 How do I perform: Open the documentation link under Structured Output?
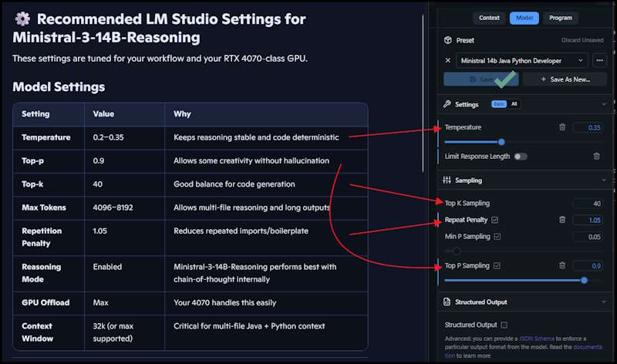coord(588,347)
